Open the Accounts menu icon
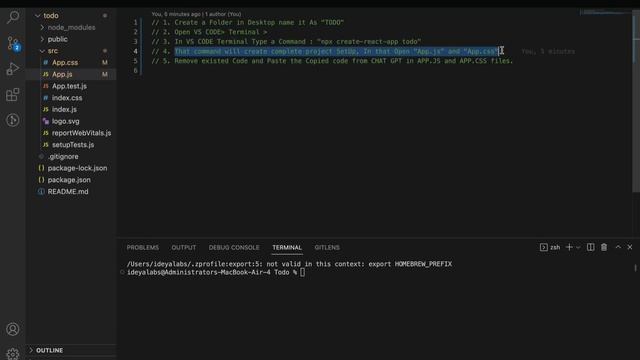Viewport: 640px width, 360px height. 13,329
